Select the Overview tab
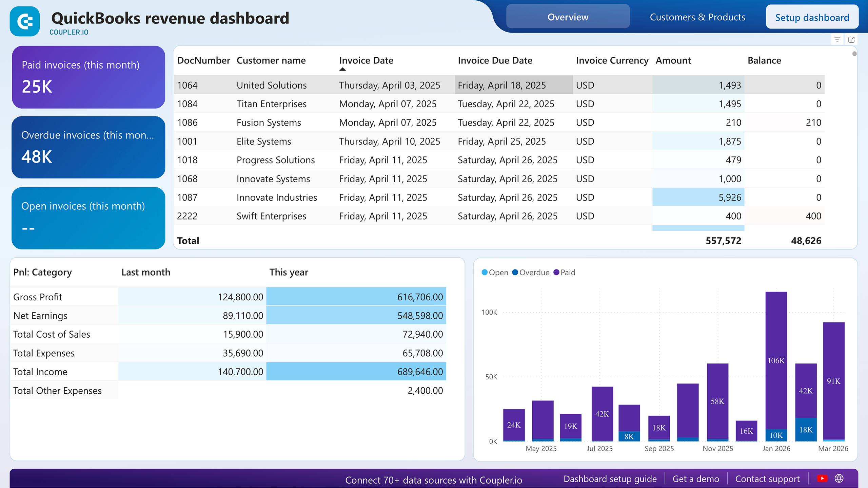This screenshot has height=488, width=868. point(567,17)
